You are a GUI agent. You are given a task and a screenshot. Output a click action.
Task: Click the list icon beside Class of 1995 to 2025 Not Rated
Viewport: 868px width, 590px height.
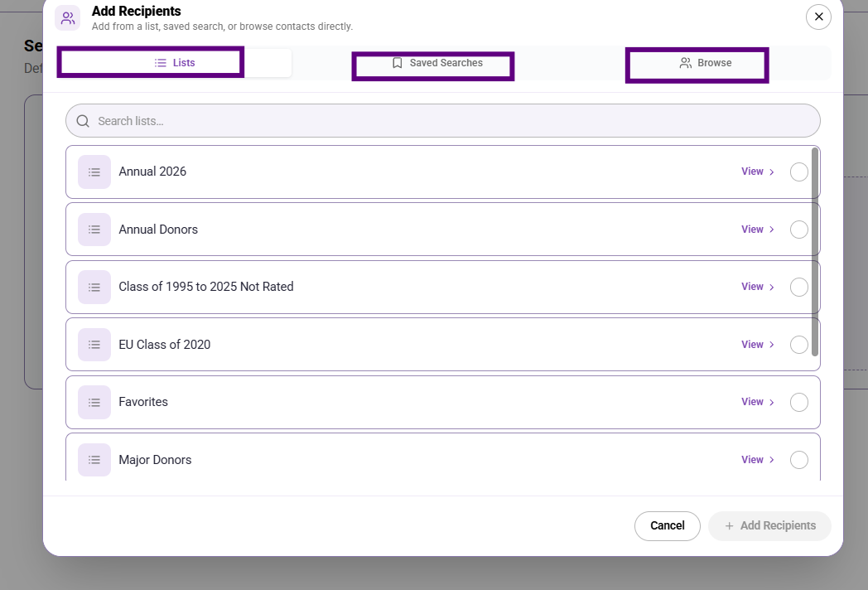(x=94, y=287)
